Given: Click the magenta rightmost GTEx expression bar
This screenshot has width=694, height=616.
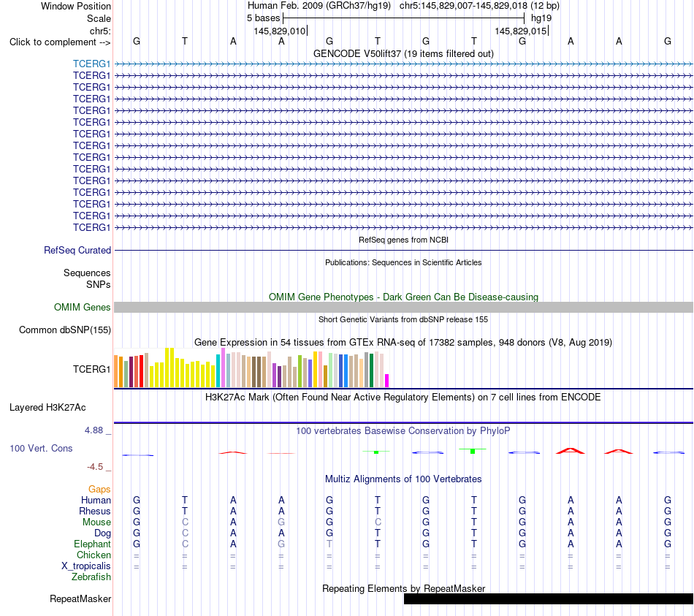Looking at the screenshot, I should coord(386,381).
